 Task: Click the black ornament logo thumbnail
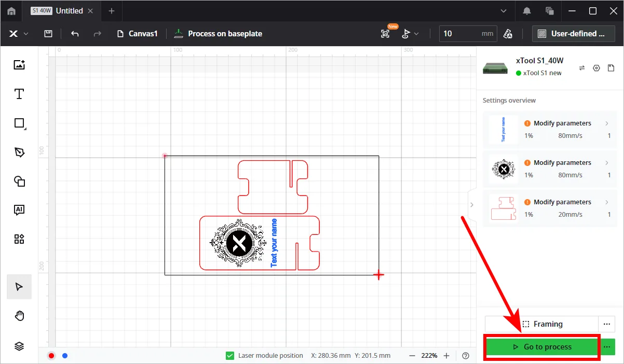pos(503,169)
